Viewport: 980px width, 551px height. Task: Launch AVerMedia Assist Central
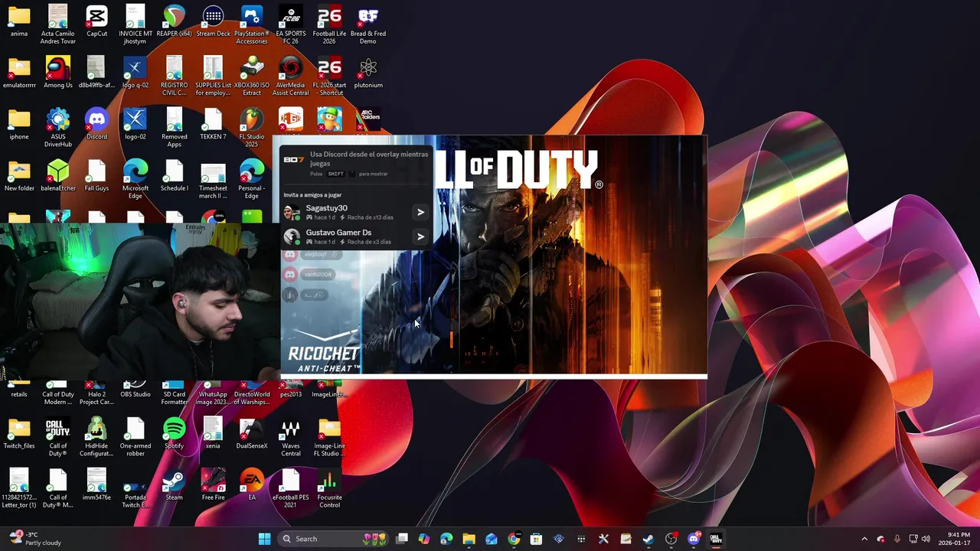pos(291,77)
